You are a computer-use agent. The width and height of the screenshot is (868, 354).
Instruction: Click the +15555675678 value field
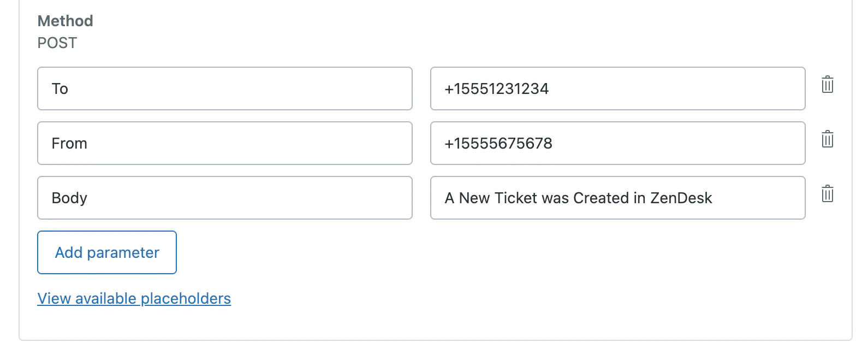pyautogui.click(x=617, y=143)
